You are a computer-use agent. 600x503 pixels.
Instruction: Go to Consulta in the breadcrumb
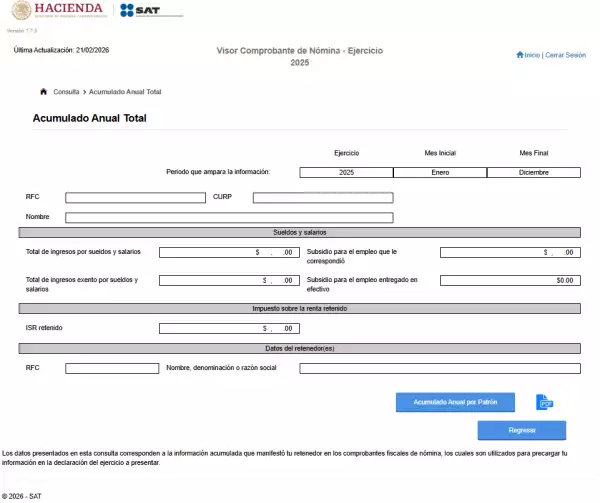coord(66,91)
